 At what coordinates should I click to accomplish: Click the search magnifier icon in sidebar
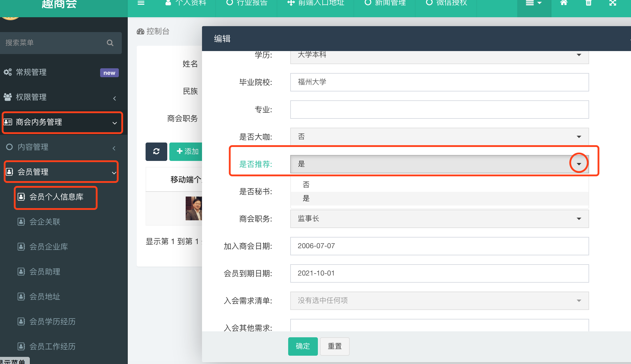[110, 43]
